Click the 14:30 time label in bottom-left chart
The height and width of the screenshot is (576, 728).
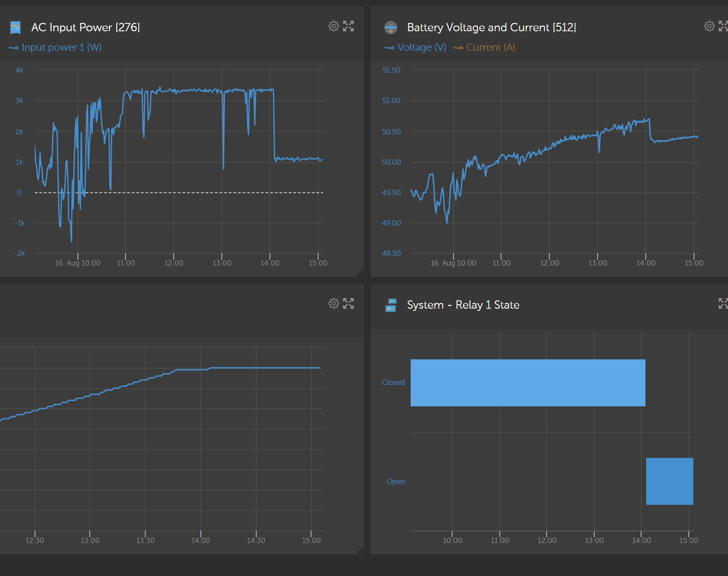point(256,540)
